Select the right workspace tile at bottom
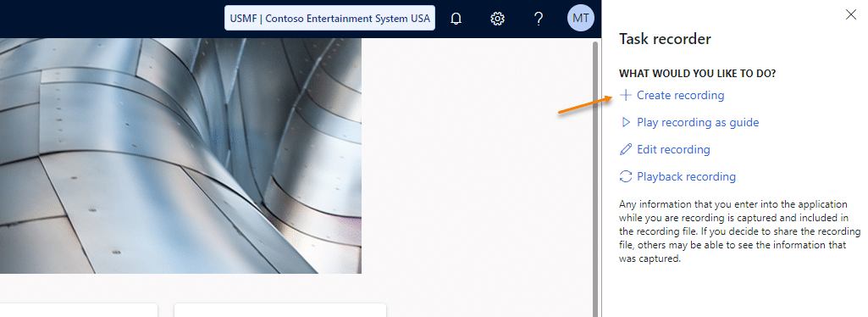 pyautogui.click(x=280, y=310)
